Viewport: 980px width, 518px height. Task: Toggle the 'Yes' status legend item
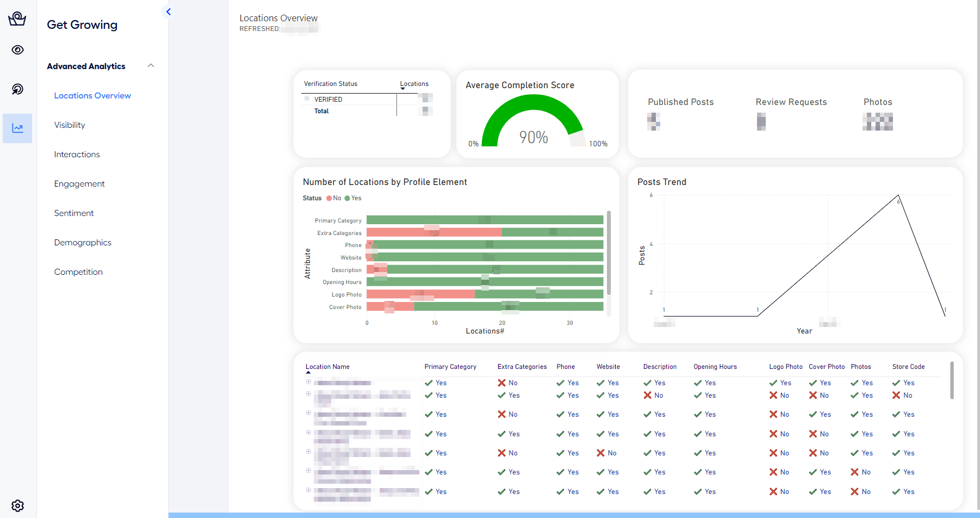[353, 198]
